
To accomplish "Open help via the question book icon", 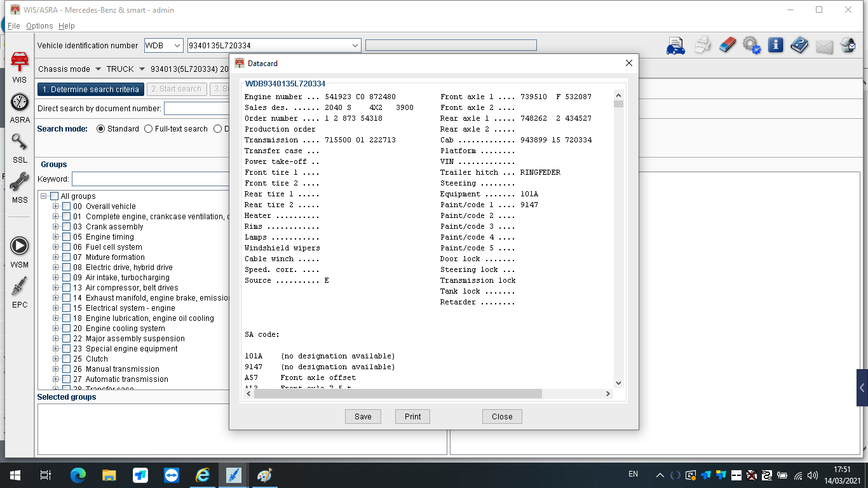I will point(799,45).
